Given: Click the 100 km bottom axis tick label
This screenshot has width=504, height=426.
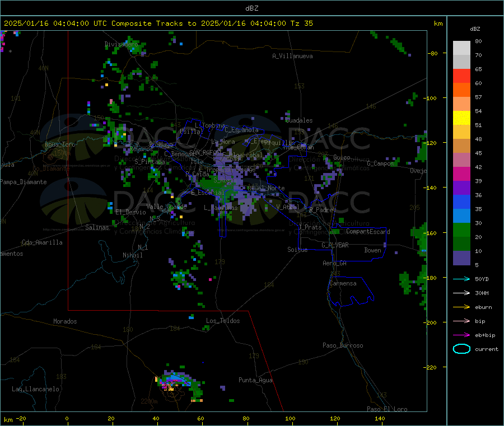Looking at the screenshot, I should 290,418.
